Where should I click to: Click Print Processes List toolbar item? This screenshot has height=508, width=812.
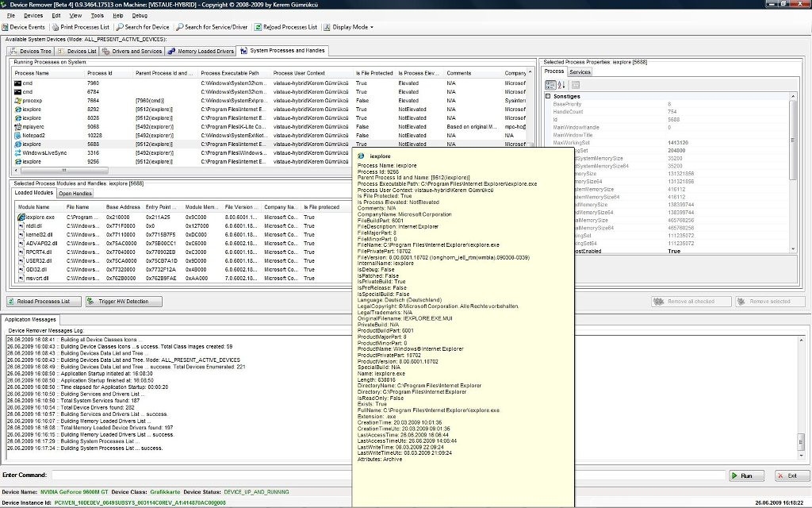pos(80,27)
